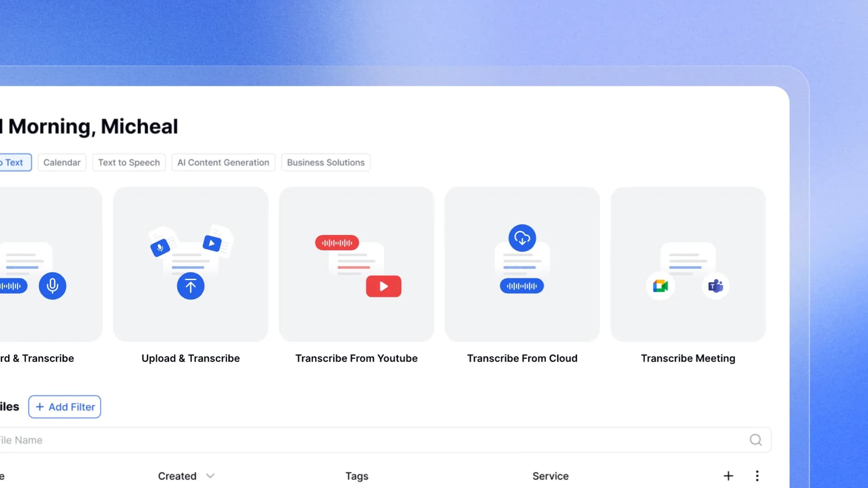The height and width of the screenshot is (488, 868).
Task: Click the cloud download icon
Action: pyautogui.click(x=522, y=238)
